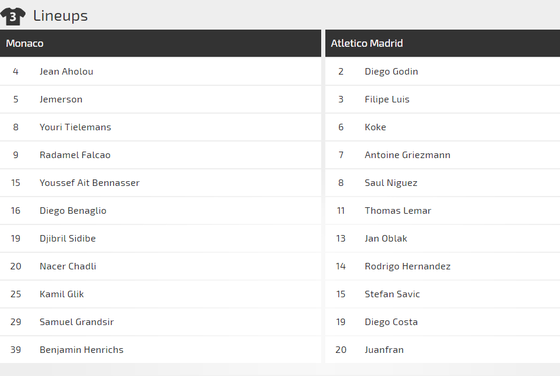Select Antoine Griezmann
The height and width of the screenshot is (376, 560).
[408, 155]
